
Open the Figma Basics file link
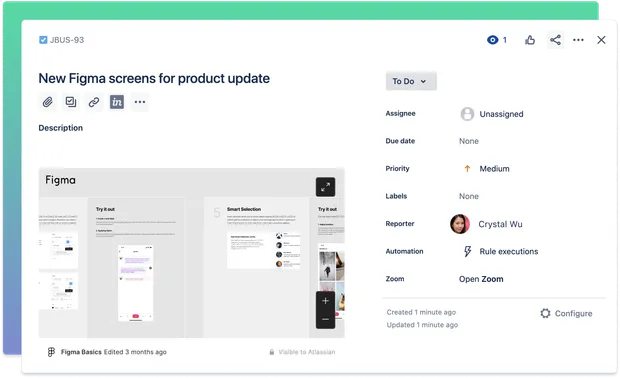[x=81, y=352]
